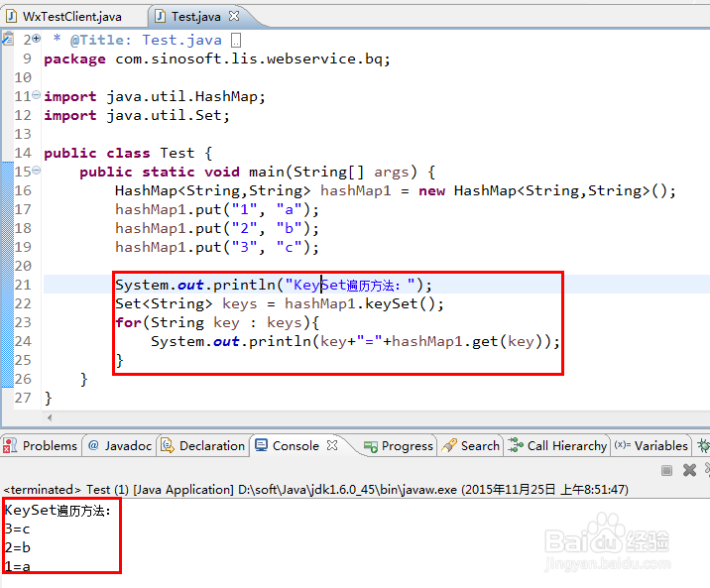The width and height of the screenshot is (710, 588).
Task: Open the Call Hierarchy view tab
Action: [557, 446]
